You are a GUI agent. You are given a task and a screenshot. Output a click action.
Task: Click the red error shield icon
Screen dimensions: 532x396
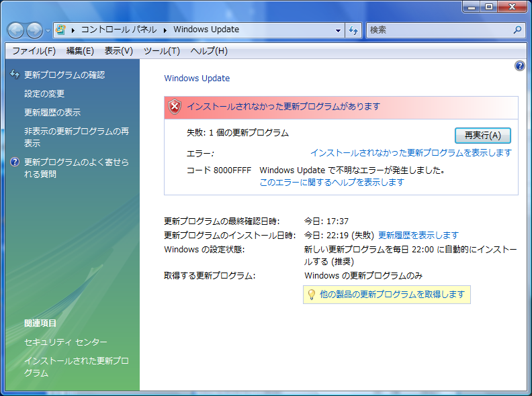[175, 107]
